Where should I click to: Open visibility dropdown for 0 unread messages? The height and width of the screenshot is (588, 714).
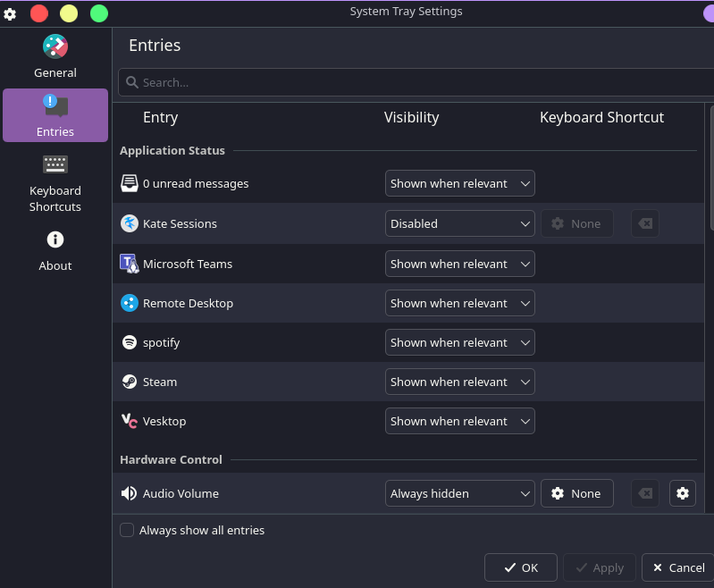click(x=459, y=183)
